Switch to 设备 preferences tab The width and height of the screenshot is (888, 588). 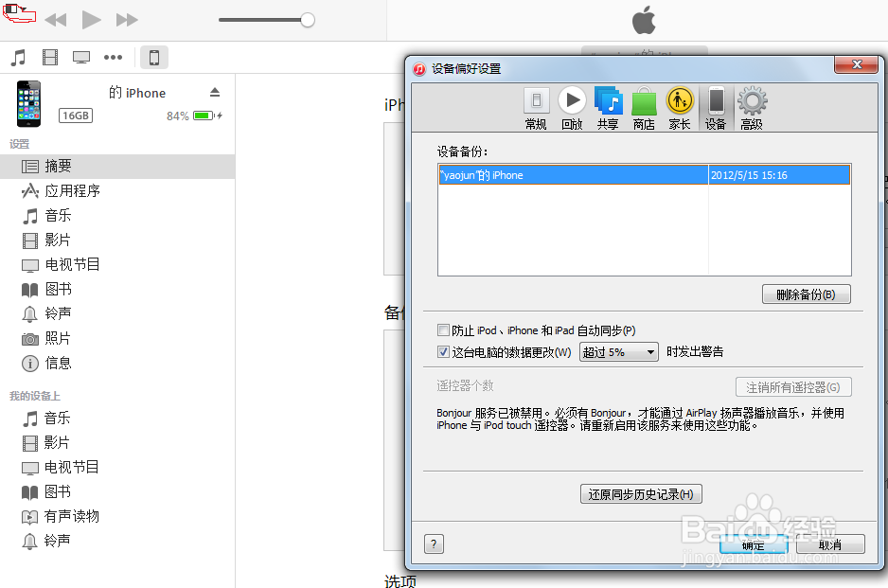[716, 108]
